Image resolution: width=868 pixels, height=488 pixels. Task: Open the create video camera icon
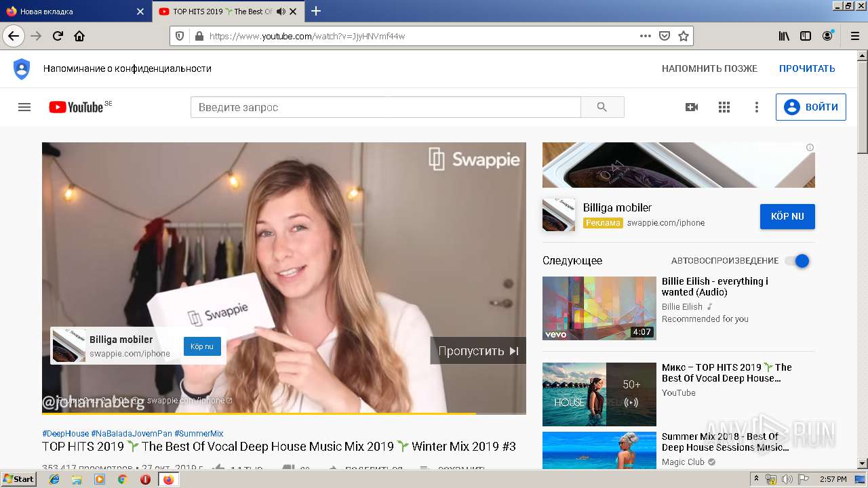click(692, 107)
